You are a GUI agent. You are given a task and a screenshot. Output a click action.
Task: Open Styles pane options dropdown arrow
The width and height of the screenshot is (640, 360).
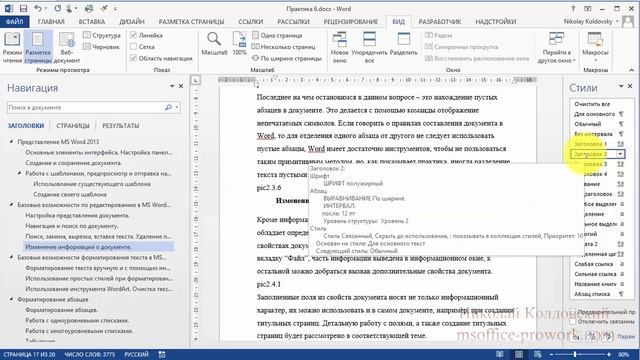tap(621, 87)
